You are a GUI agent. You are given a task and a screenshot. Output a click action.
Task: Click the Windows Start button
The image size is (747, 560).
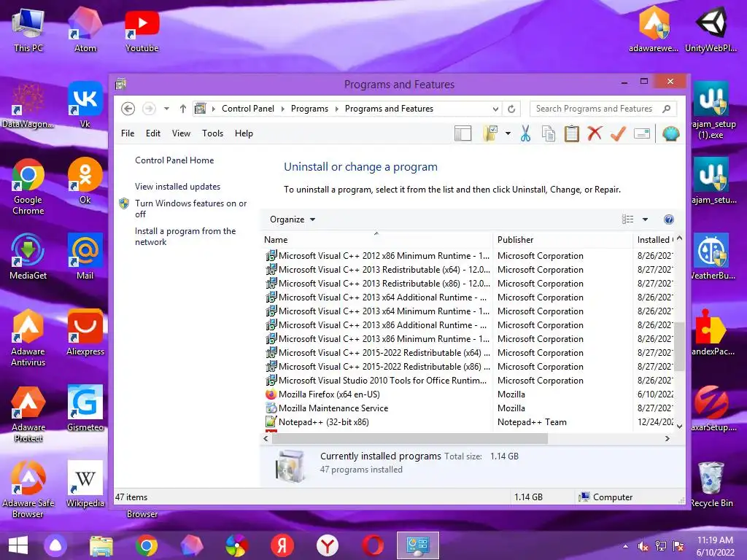[18, 545]
